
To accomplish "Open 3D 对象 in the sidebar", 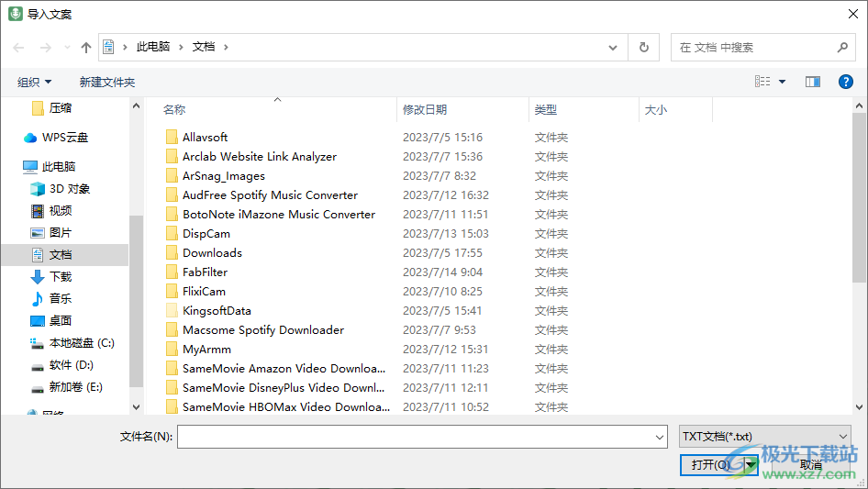I will 60,189.
